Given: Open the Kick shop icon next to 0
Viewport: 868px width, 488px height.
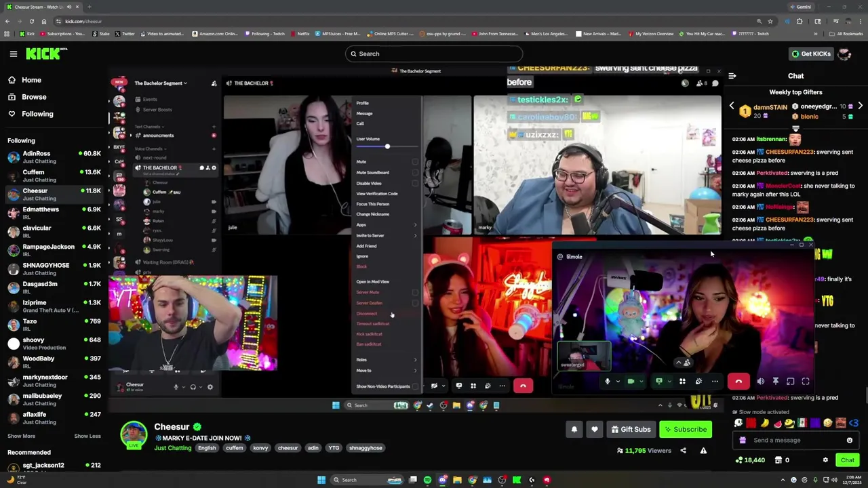Looking at the screenshot, I should pos(777,460).
